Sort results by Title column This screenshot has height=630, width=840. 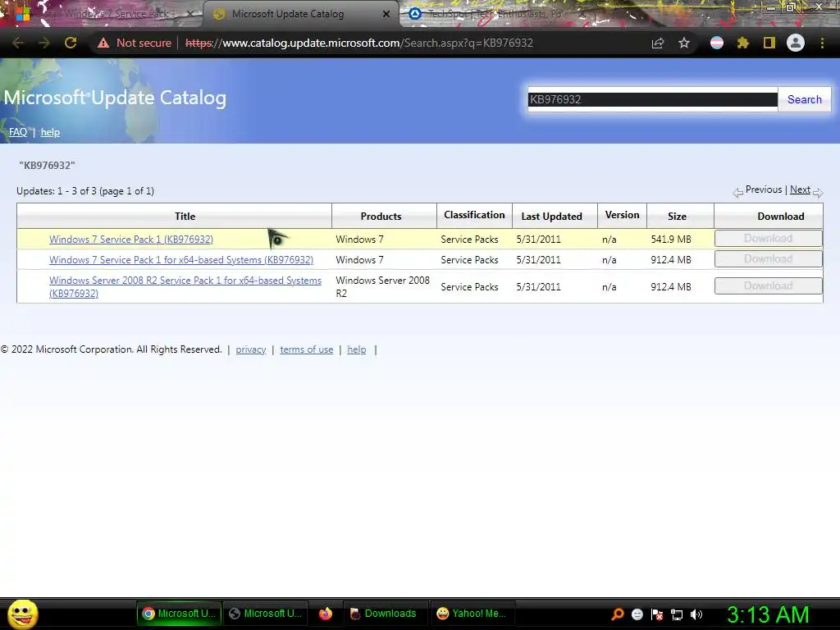pyautogui.click(x=185, y=217)
